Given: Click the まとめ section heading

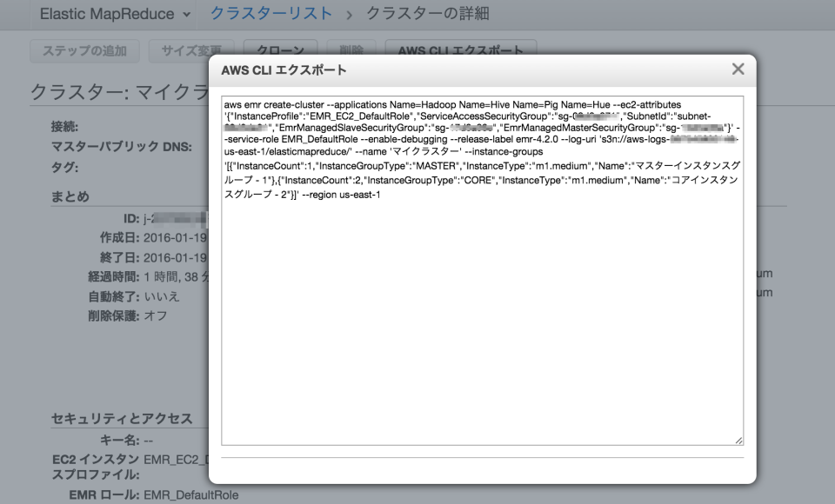Looking at the screenshot, I should tap(70, 196).
